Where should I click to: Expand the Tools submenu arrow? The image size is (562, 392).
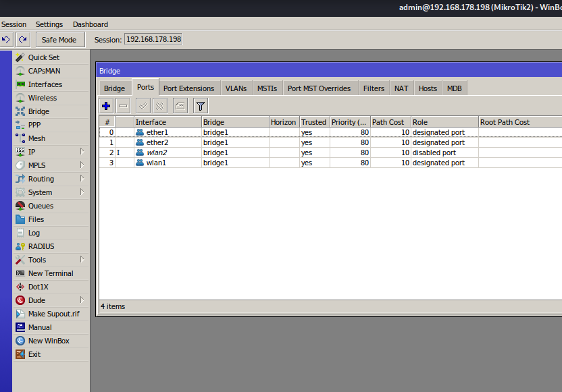82,260
